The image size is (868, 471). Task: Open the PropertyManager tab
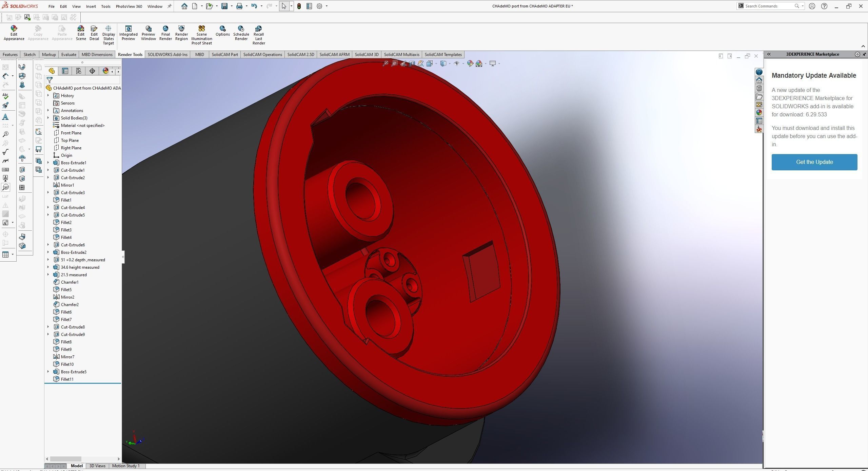[65, 71]
